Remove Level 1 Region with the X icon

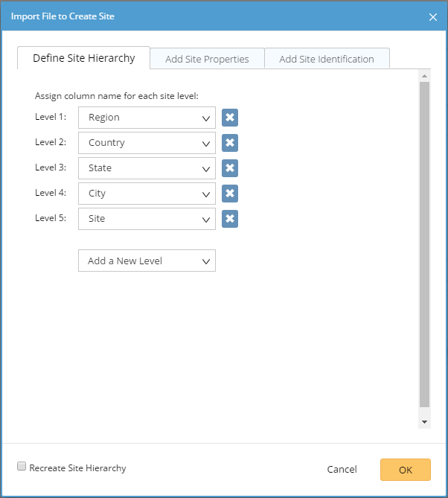click(230, 118)
